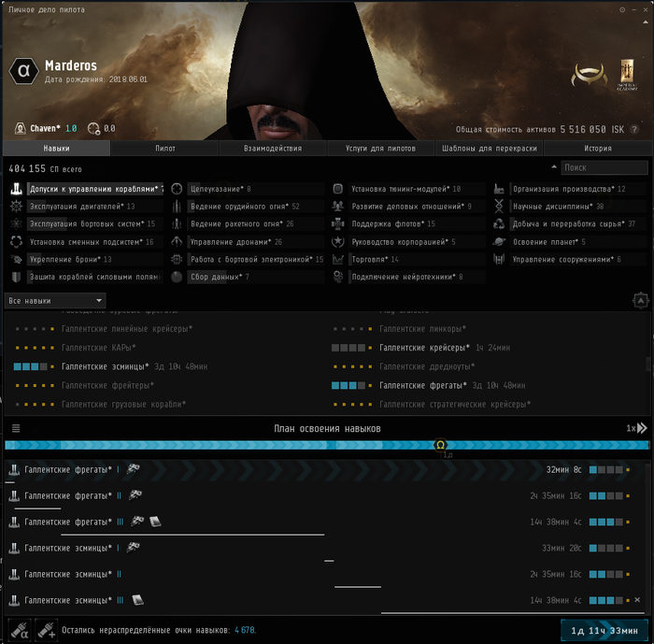The height and width of the screenshot is (644, 654).
Task: Click the Поиск skill search field
Action: [604, 168]
